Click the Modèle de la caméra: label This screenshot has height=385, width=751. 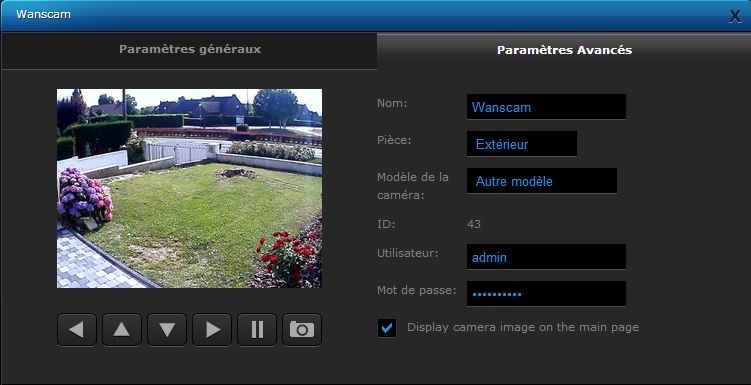tap(413, 186)
